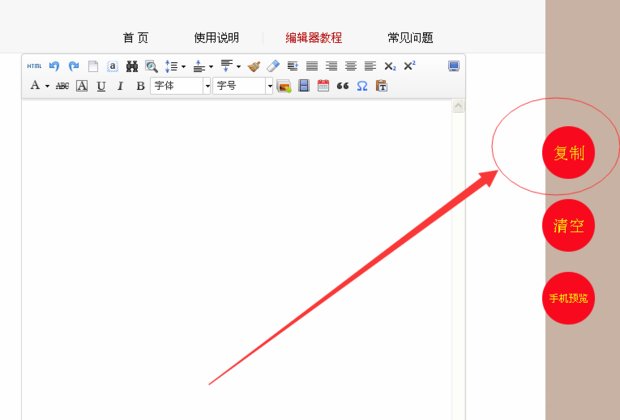The image size is (620, 420).
Task: Click the redo arrow icon
Action: [73, 66]
